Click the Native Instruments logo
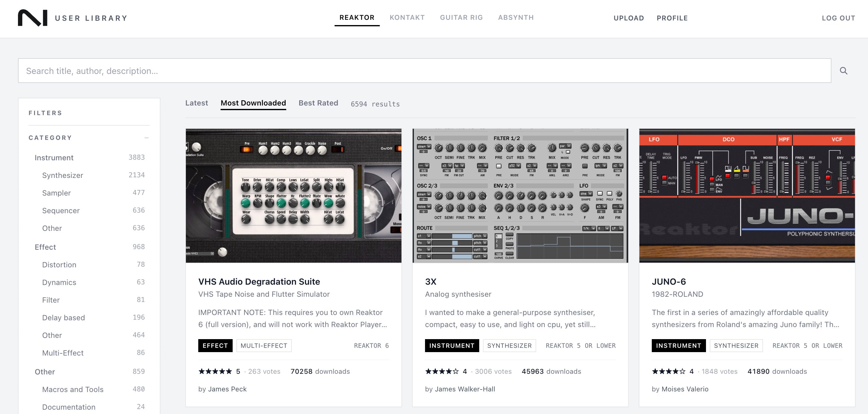Viewport: 868px width, 414px height. point(32,18)
